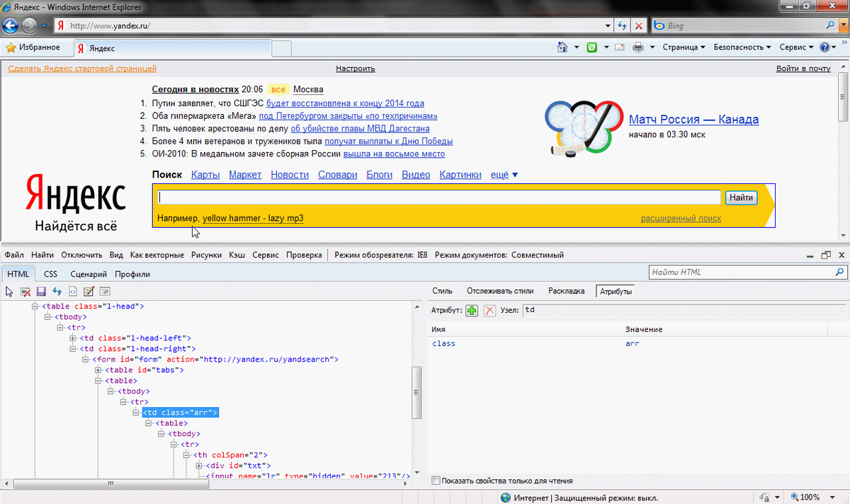Click the printer icon in the browser toolbar
850x504 pixels.
click(x=638, y=47)
